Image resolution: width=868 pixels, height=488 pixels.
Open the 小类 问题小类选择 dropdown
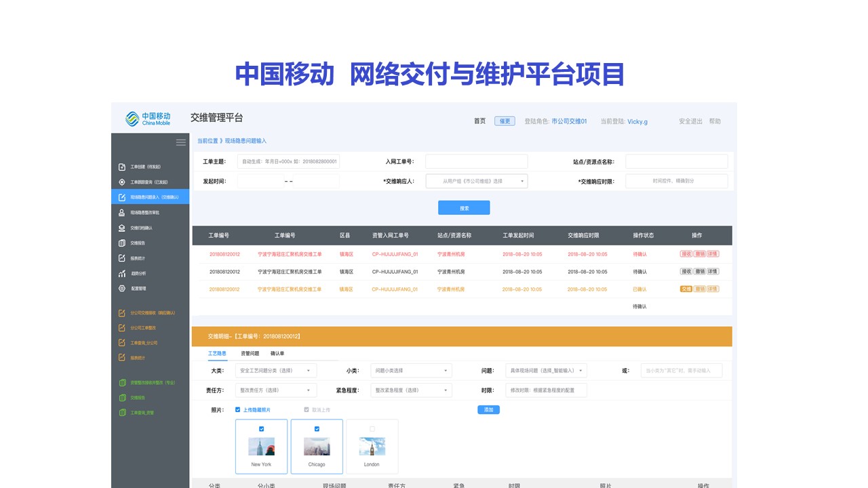pos(411,371)
